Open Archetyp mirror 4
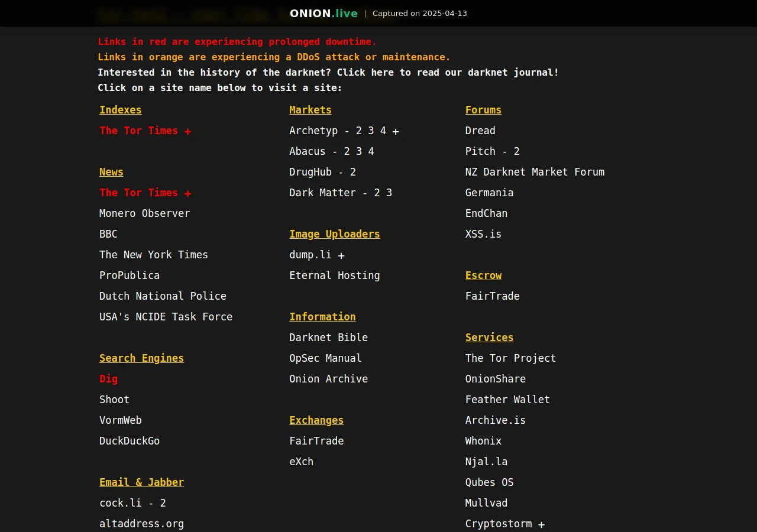 pos(383,131)
